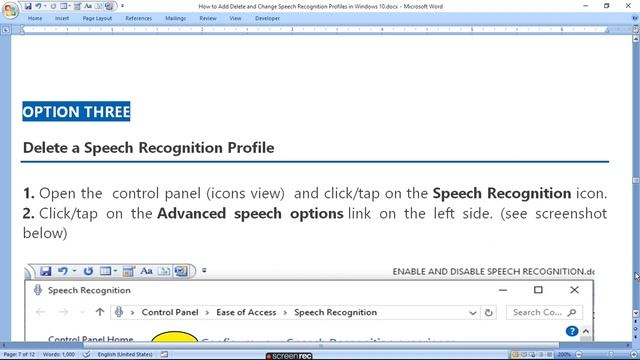Undo the last action
The height and width of the screenshot is (360, 640).
[x=38, y=6]
